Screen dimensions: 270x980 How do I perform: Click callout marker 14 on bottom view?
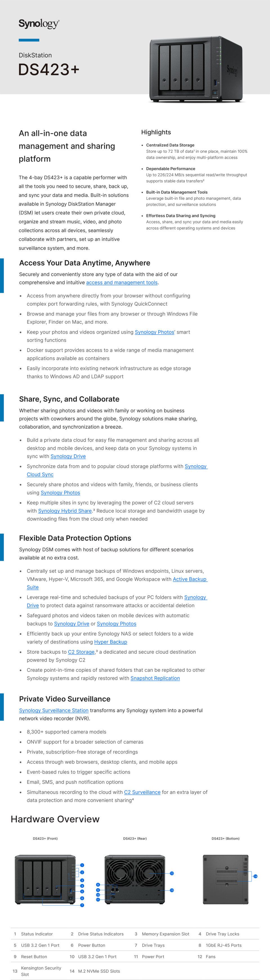[x=256, y=876]
